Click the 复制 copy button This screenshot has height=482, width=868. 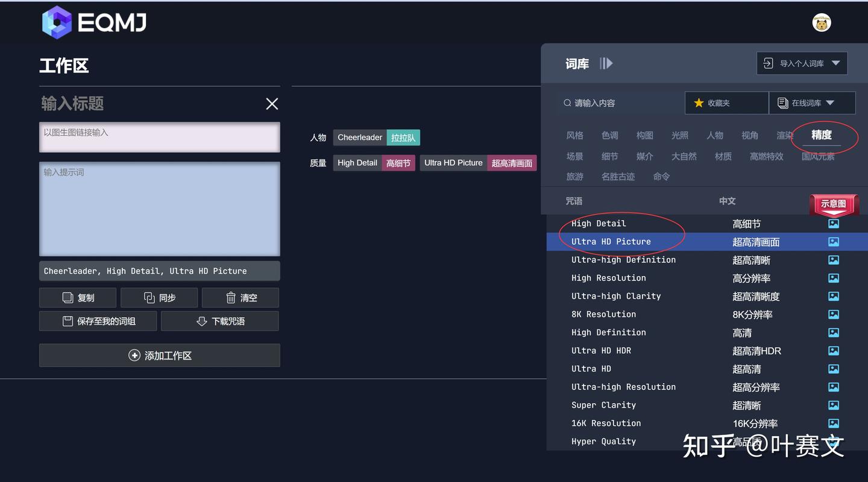tap(78, 298)
